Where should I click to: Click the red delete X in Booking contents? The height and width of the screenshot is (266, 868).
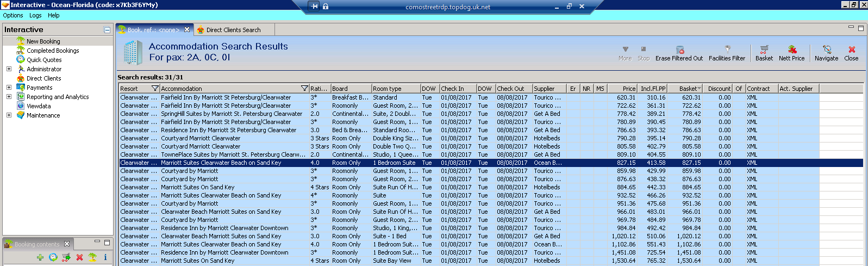pos(79,257)
